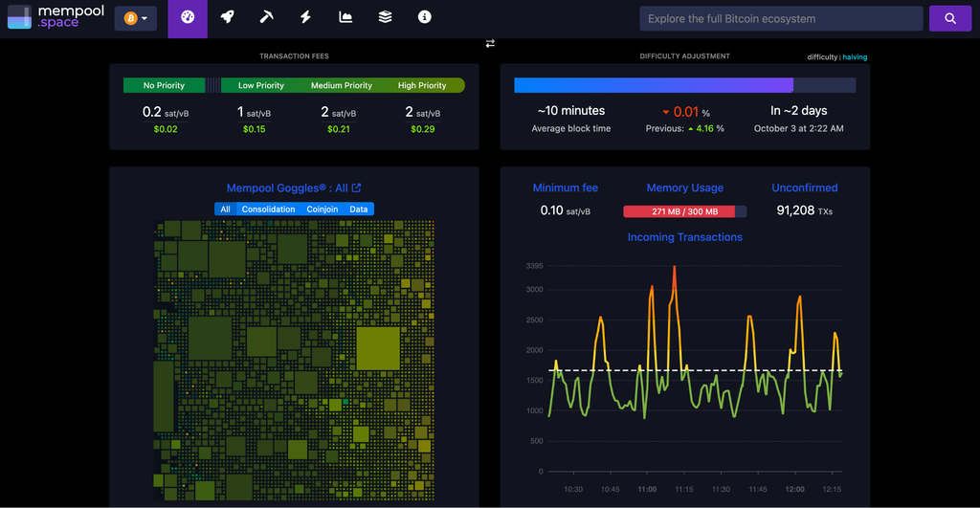The image size is (980, 508).
Task: Open the Docs layered stack icon
Action: (385, 17)
